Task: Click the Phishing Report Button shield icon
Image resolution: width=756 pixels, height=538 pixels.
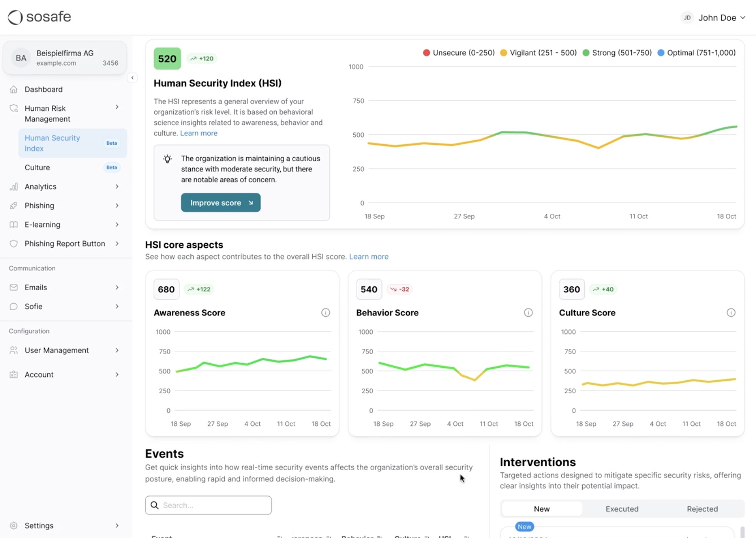Action: click(x=14, y=244)
